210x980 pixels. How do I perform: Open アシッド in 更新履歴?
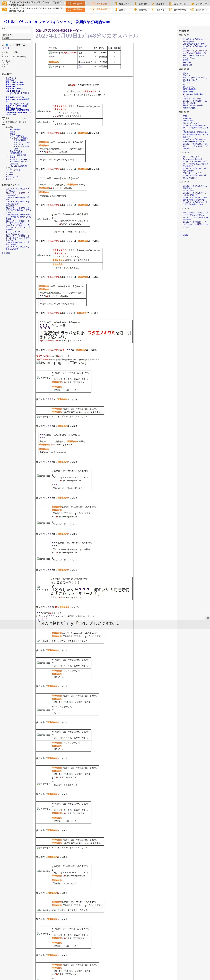(186, 82)
